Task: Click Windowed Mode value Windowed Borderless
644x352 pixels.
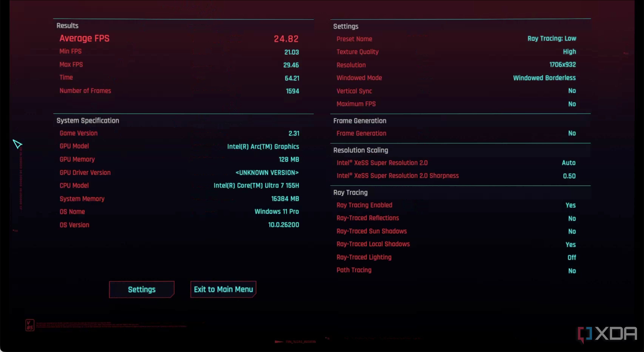Action: click(544, 78)
